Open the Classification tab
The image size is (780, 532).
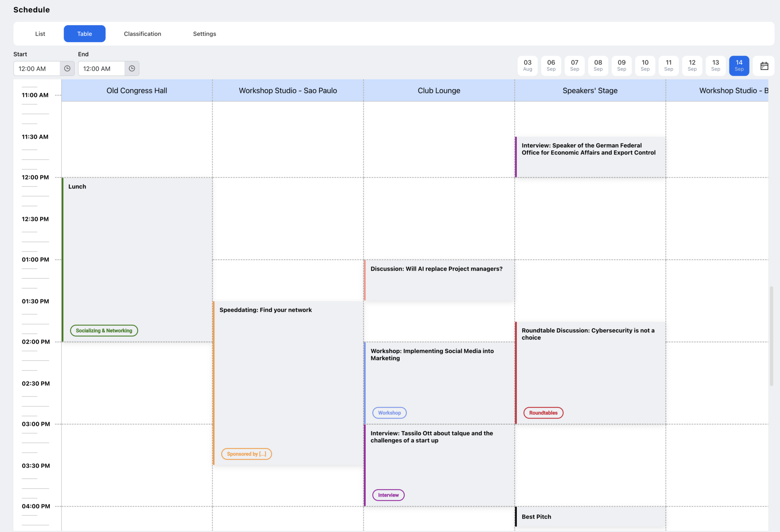(142, 33)
